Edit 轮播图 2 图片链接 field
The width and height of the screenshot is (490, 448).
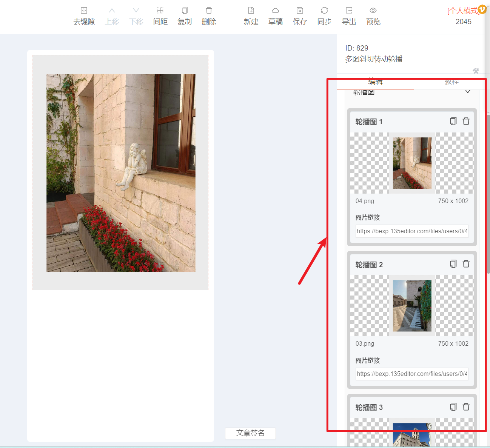(412, 374)
